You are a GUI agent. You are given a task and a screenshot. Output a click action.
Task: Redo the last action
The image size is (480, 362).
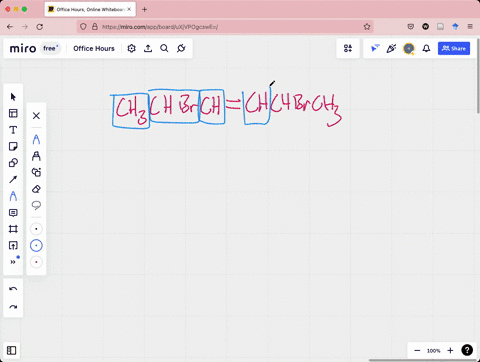point(13,307)
